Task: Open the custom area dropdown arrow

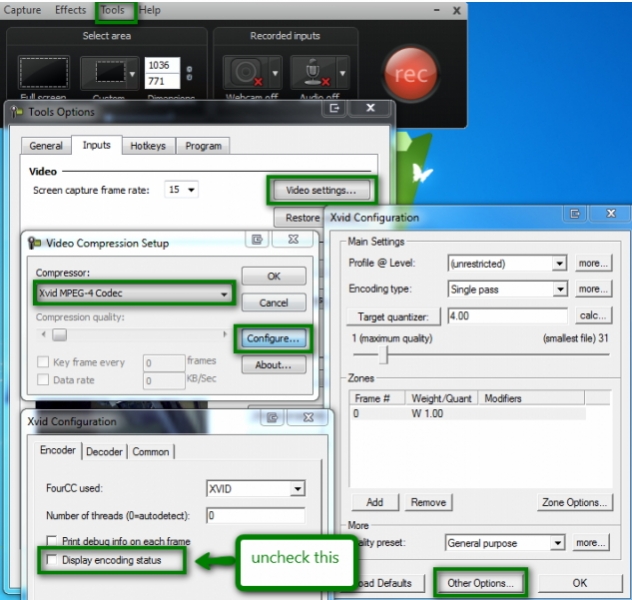Action: [133, 74]
